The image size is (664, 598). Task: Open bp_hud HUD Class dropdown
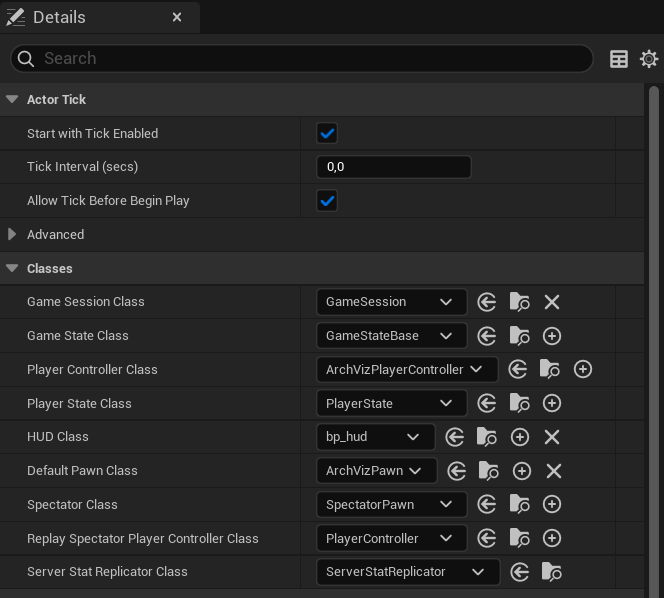(x=376, y=437)
